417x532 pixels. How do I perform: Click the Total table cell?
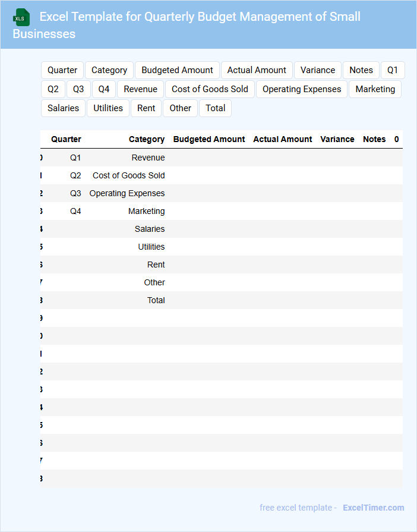[x=156, y=300]
